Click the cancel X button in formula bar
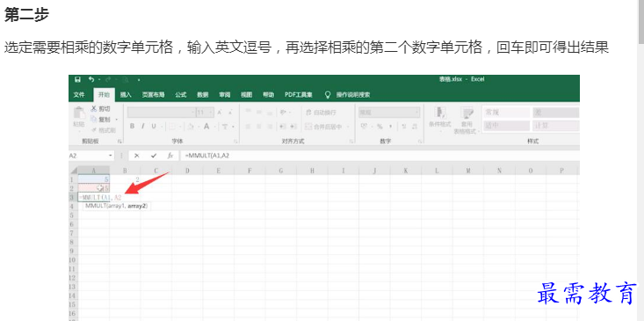 137,156
